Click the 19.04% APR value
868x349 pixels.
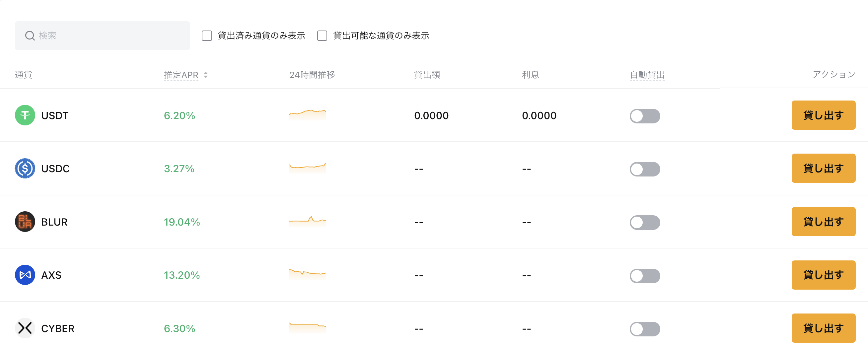tap(182, 222)
